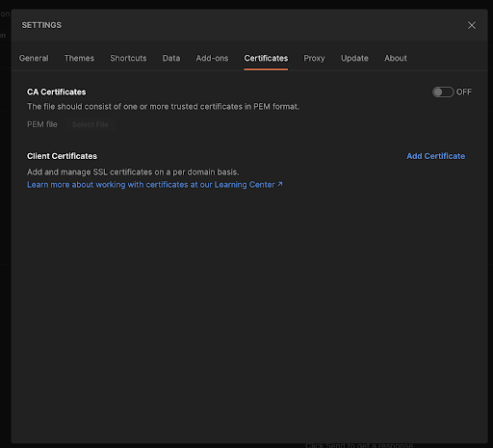Open the General settings tab
This screenshot has height=448, width=493.
(x=34, y=58)
